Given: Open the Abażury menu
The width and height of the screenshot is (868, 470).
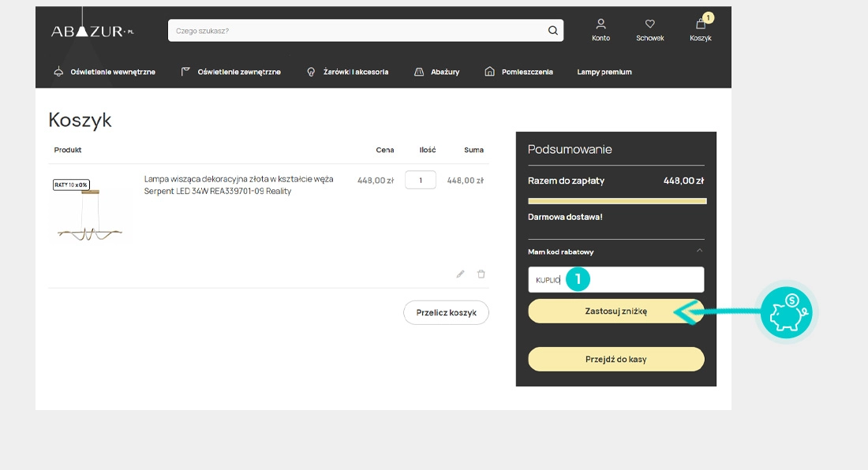Looking at the screenshot, I should (437, 72).
